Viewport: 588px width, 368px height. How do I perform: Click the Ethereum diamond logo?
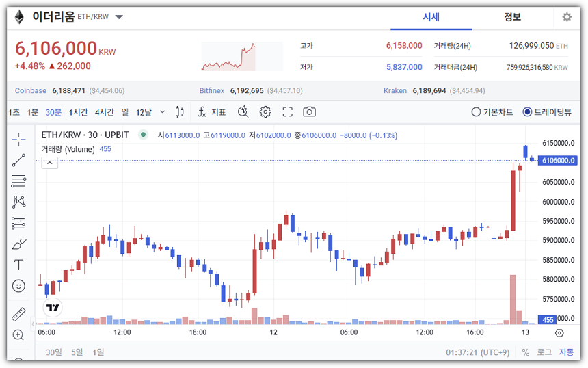coord(19,17)
